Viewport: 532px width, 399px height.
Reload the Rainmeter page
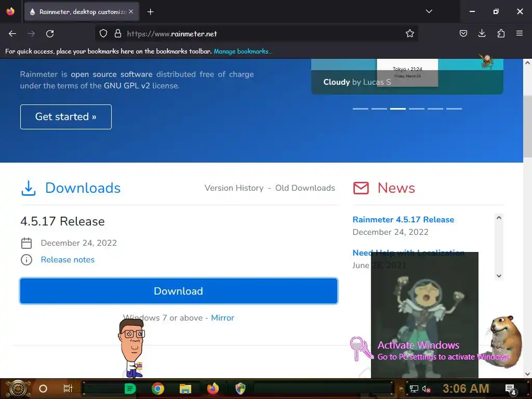coord(50,34)
